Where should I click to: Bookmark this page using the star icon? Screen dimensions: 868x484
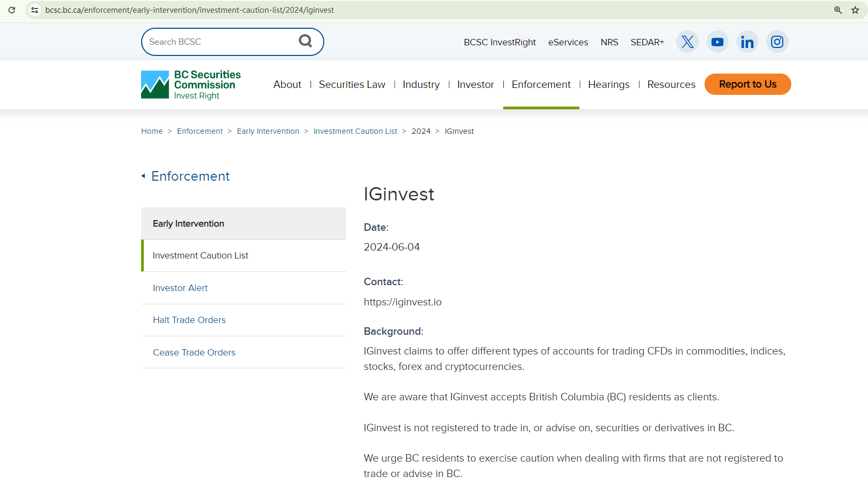855,10
